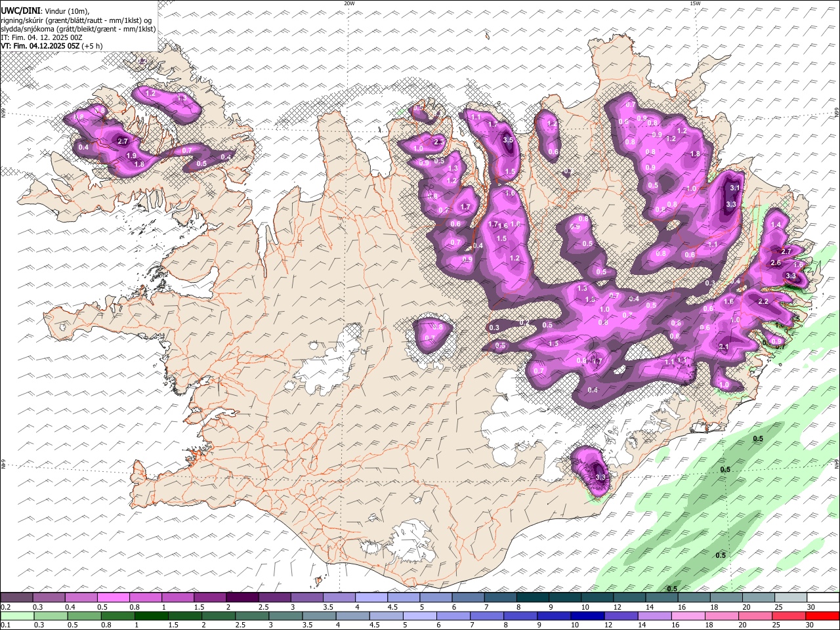This screenshot has height=630, width=840.
Task: Pick snow scale swatch between 1.5 and 2
Action: [x=210, y=597]
